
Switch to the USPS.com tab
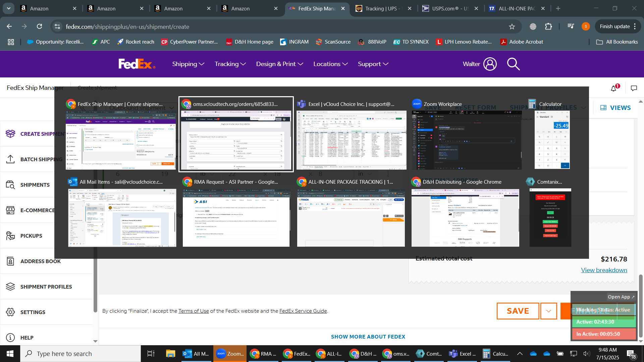[x=450, y=8]
